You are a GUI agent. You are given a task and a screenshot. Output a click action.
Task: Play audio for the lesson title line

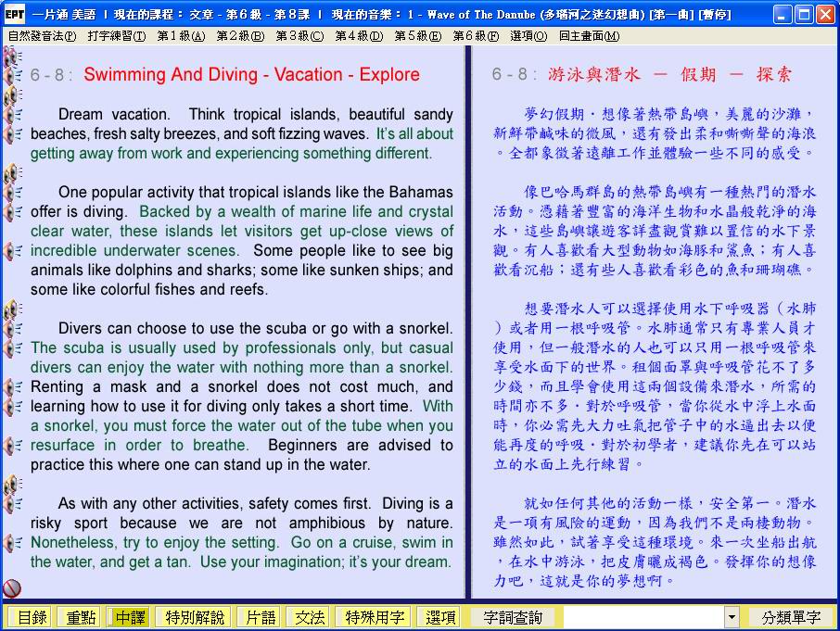13,75
